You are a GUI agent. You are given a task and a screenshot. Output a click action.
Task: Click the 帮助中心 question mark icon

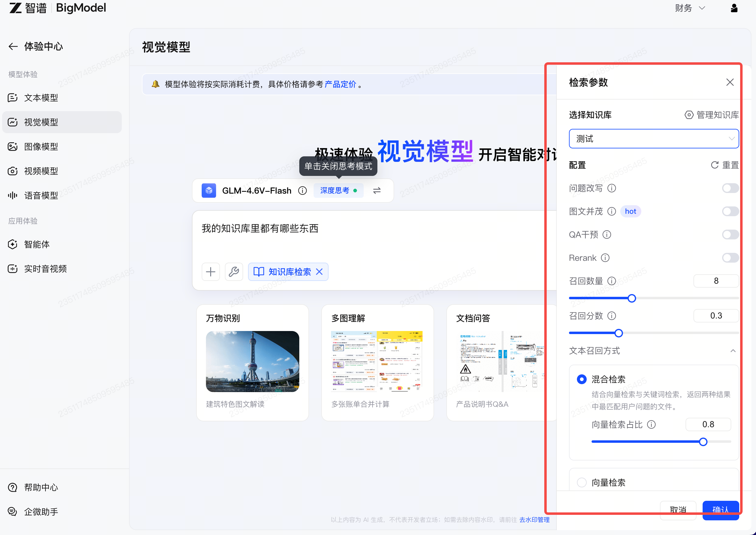[x=13, y=487]
